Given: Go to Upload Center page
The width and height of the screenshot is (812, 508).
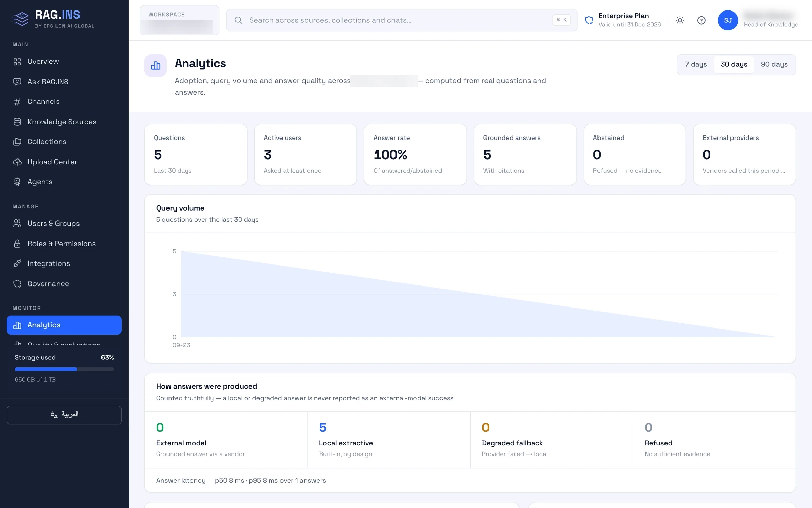Looking at the screenshot, I should tap(64, 162).
